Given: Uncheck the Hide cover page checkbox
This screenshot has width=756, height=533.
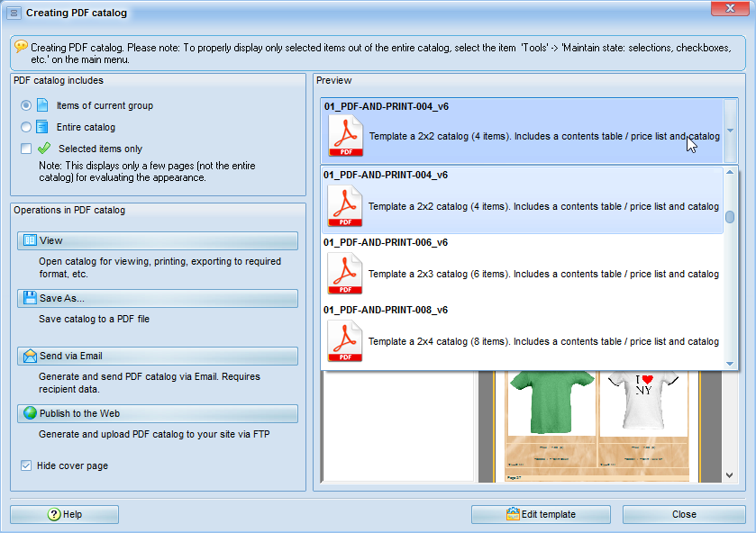Looking at the screenshot, I should pyautogui.click(x=26, y=465).
